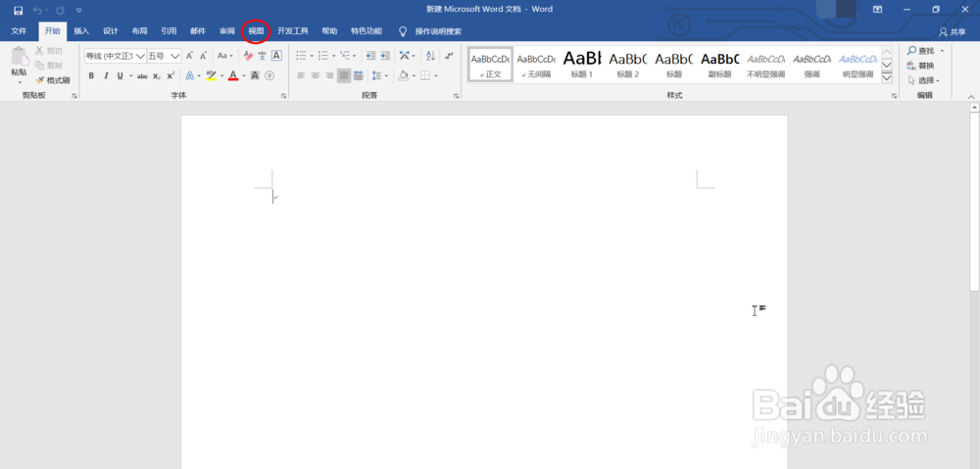Toggle justify alignment for the paragraph

click(344, 75)
